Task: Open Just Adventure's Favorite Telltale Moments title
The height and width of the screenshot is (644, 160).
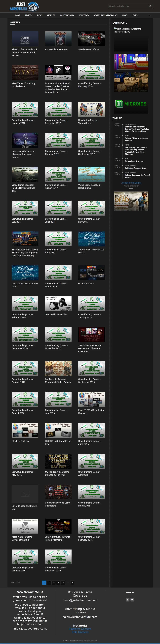Action: (x=57, y=538)
